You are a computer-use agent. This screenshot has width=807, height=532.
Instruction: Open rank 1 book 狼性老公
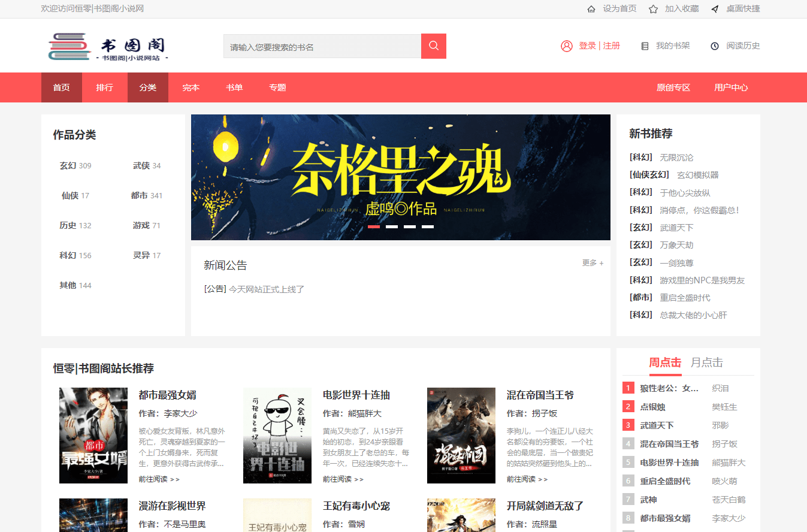pos(669,388)
